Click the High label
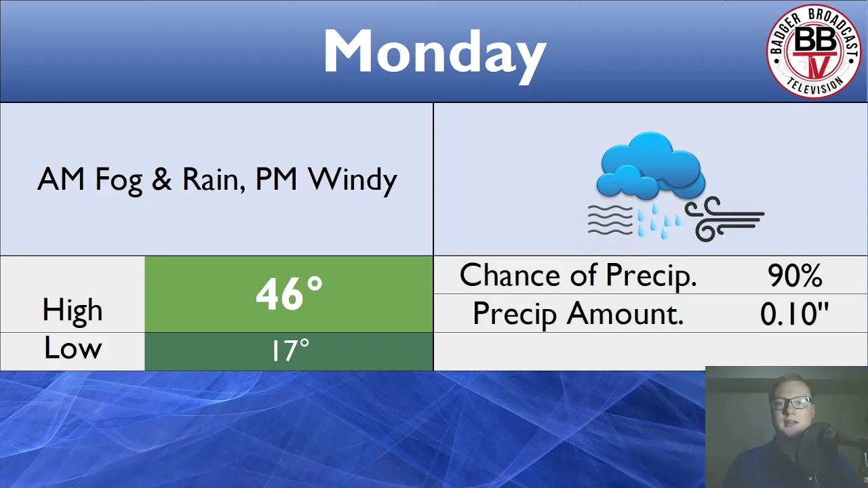868x488 pixels. [73, 310]
